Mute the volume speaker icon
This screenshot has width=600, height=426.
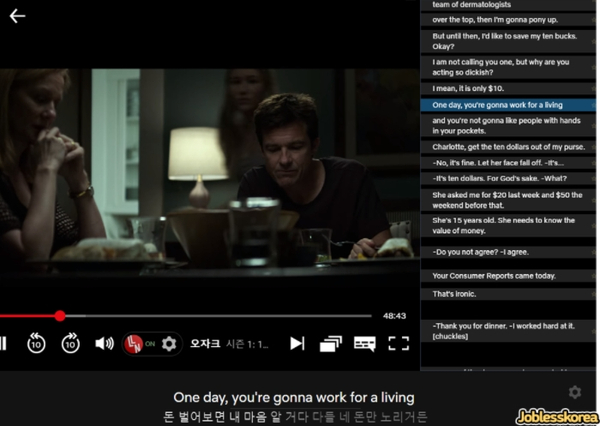click(104, 343)
